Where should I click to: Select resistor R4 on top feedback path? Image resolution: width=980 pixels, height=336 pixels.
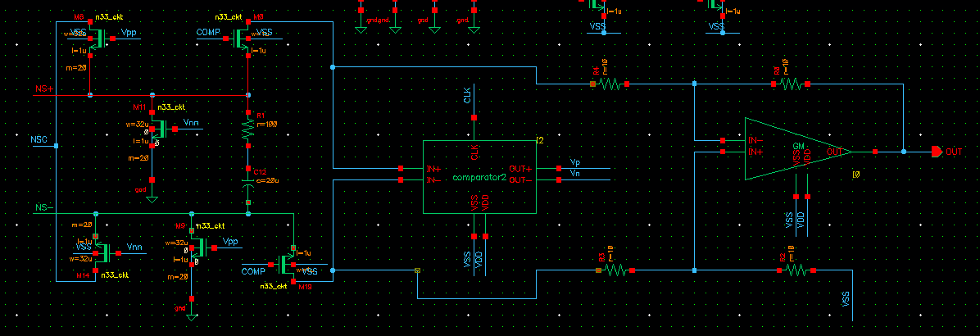tap(609, 84)
